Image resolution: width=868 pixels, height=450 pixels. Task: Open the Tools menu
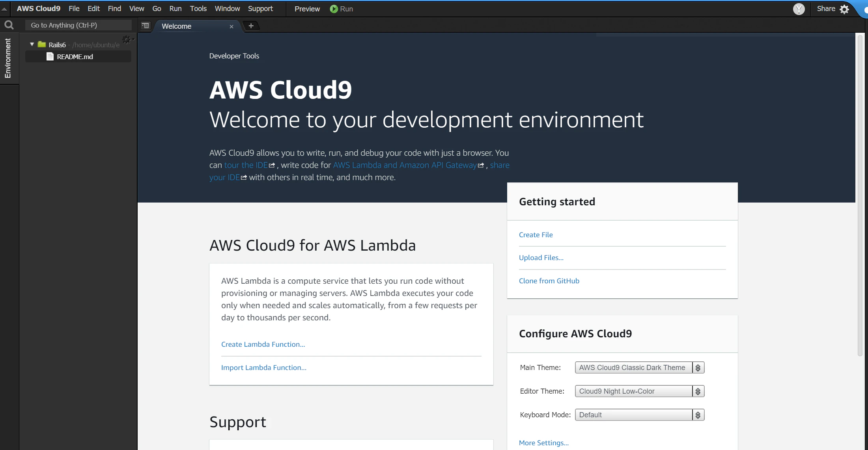point(198,9)
